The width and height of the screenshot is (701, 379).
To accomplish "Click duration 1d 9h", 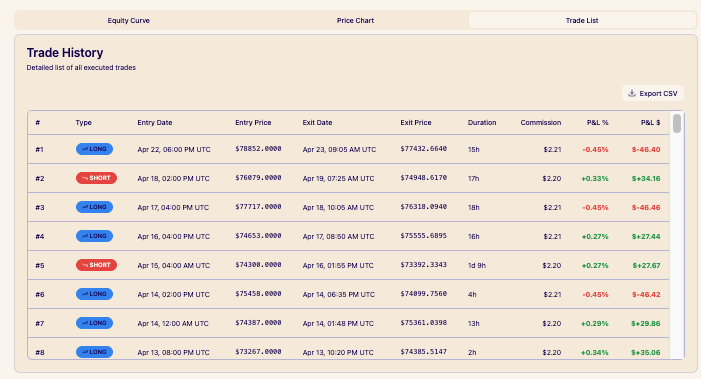I will coord(477,265).
